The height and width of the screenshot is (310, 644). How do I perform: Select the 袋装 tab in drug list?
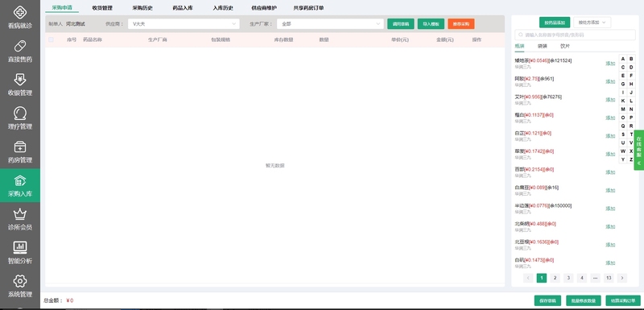coord(542,46)
